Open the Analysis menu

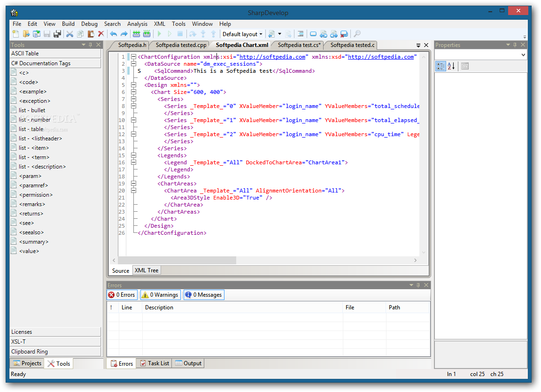pyautogui.click(x=137, y=24)
